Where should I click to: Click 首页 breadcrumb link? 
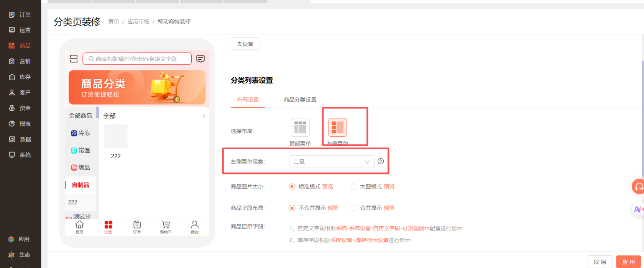[113, 21]
